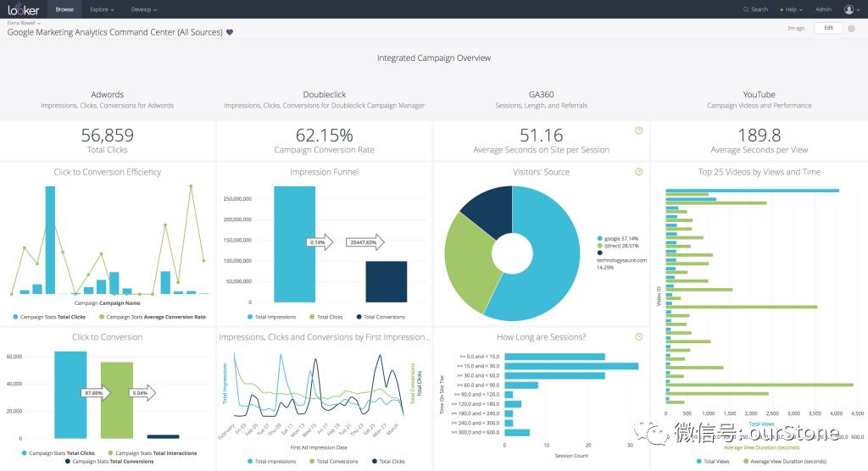
Task: Click the 0.14% funnel arrow label
Action: point(320,242)
